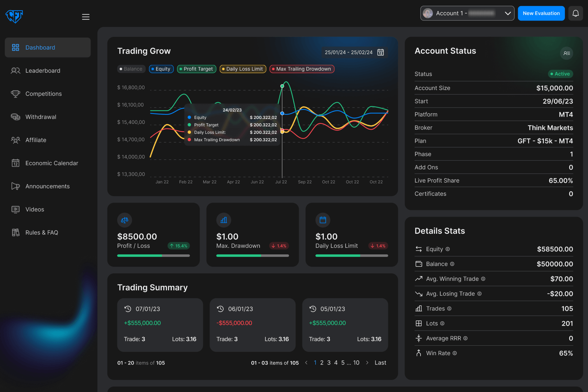Image resolution: width=588 pixels, height=392 pixels.
Task: Toggle the Equity line on the chart
Action: 161,69
